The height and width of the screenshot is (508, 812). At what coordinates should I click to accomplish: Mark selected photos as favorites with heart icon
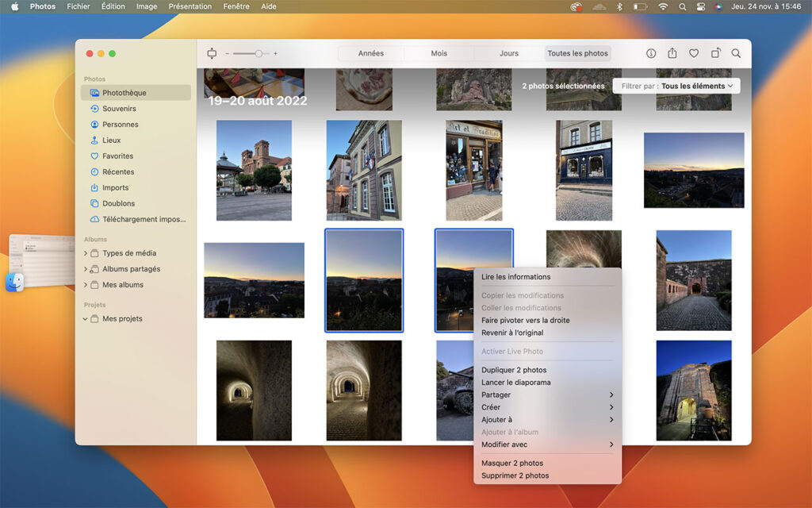pos(694,53)
